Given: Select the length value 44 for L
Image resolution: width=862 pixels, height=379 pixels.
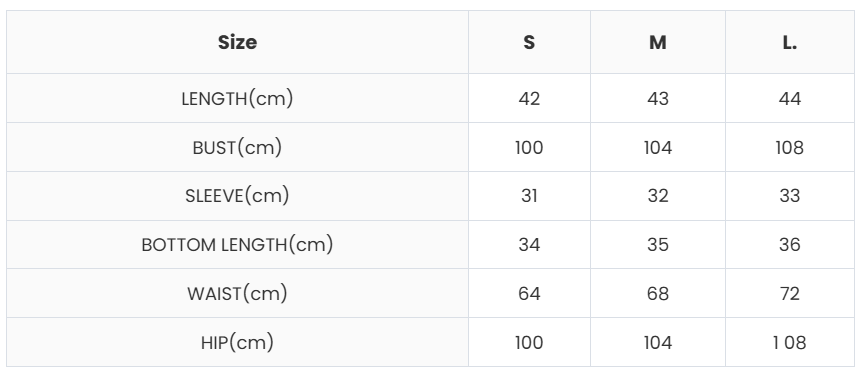Looking at the screenshot, I should coord(789,99).
